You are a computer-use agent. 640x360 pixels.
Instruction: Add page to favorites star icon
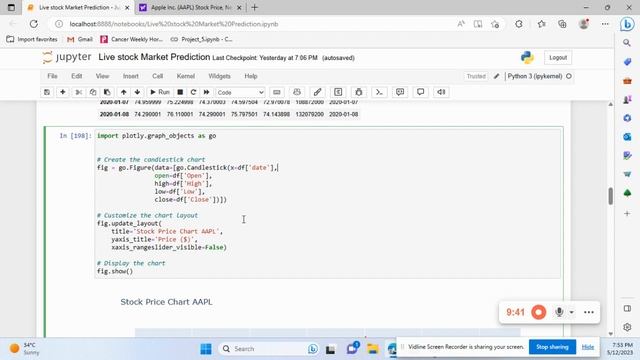495,24
